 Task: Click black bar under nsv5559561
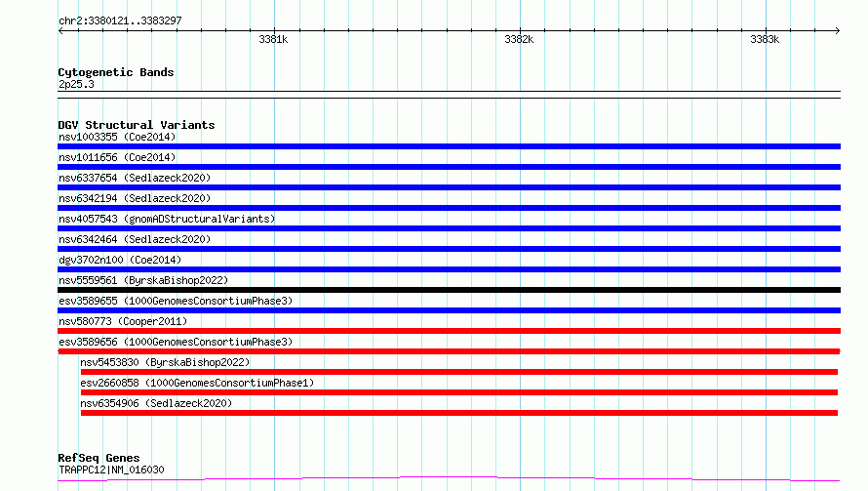click(449, 290)
